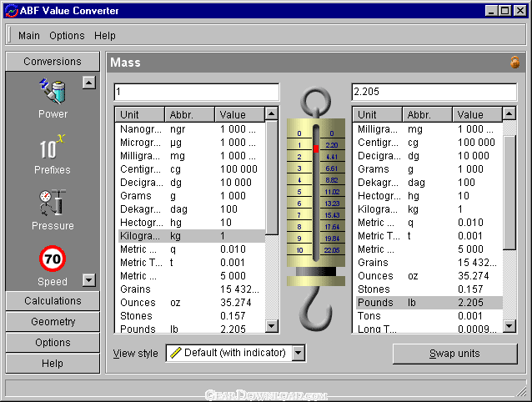Click the Swap units button
The height and width of the screenshot is (402, 532).
pos(455,354)
